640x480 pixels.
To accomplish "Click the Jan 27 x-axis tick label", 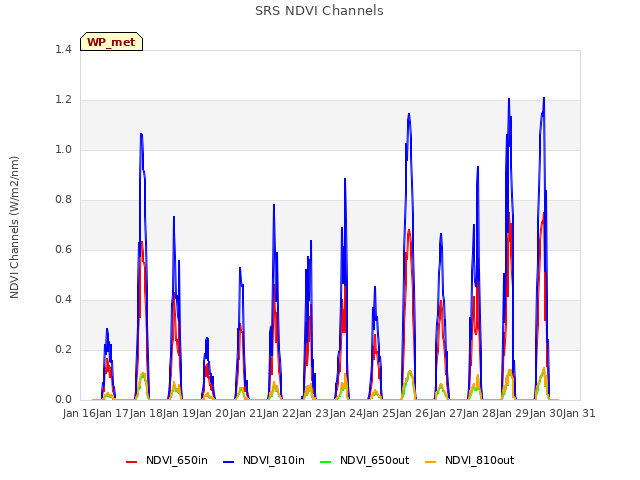I will coord(446,413).
